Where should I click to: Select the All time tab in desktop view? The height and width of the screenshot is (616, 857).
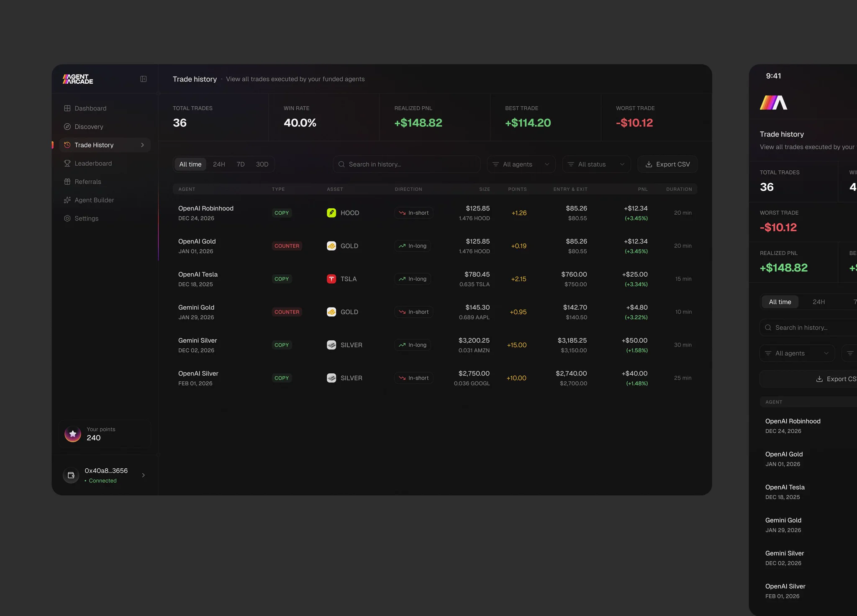point(190,164)
